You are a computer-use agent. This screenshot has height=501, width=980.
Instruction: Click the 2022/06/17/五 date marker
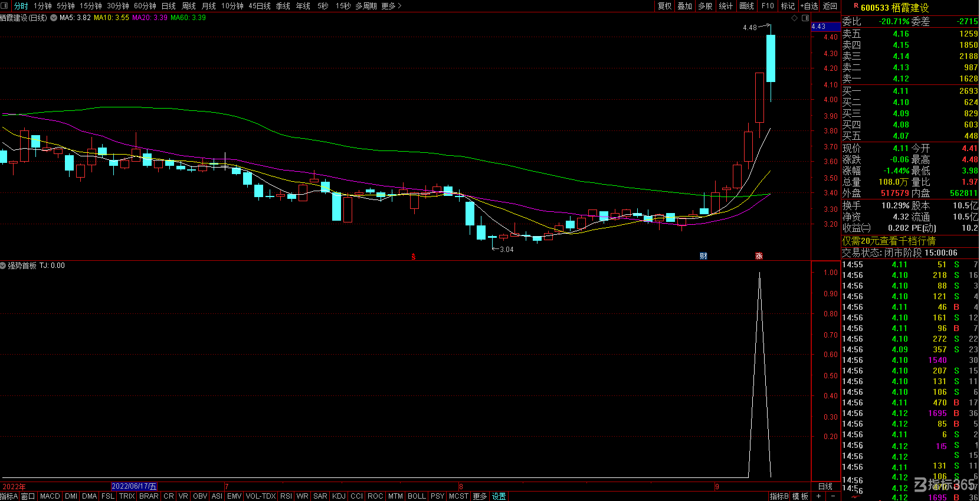click(x=135, y=487)
